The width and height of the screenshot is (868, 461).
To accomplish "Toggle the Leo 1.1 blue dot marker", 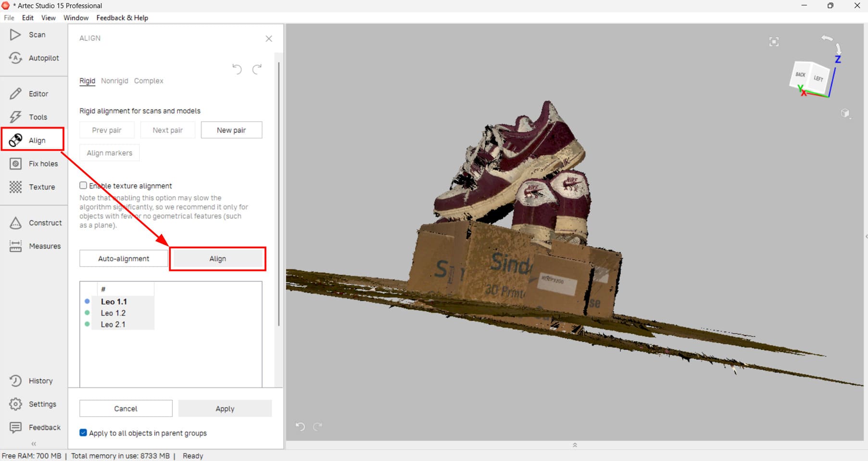I will pyautogui.click(x=87, y=301).
